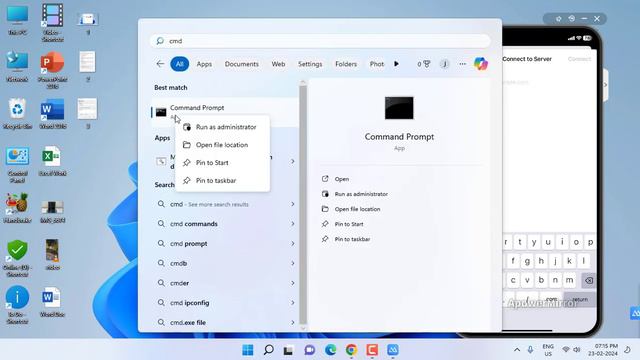640x360 pixels.
Task: Click the pin icon on ApowerMirror title bar
Action: point(558,18)
